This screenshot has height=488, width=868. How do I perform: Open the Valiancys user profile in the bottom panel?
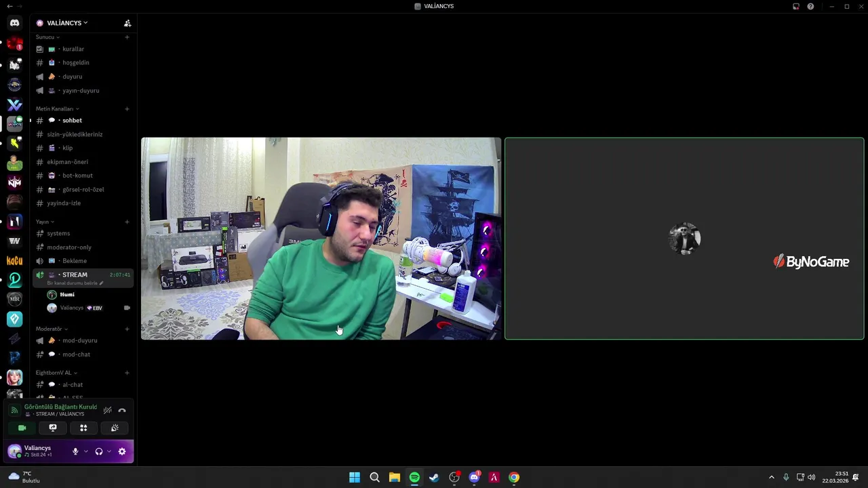pos(37,451)
